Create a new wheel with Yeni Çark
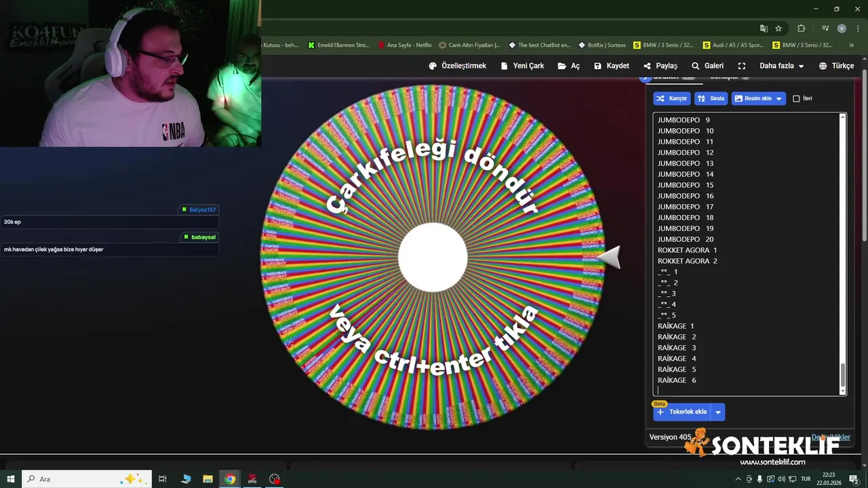Image resolution: width=868 pixels, height=488 pixels. coord(522,66)
